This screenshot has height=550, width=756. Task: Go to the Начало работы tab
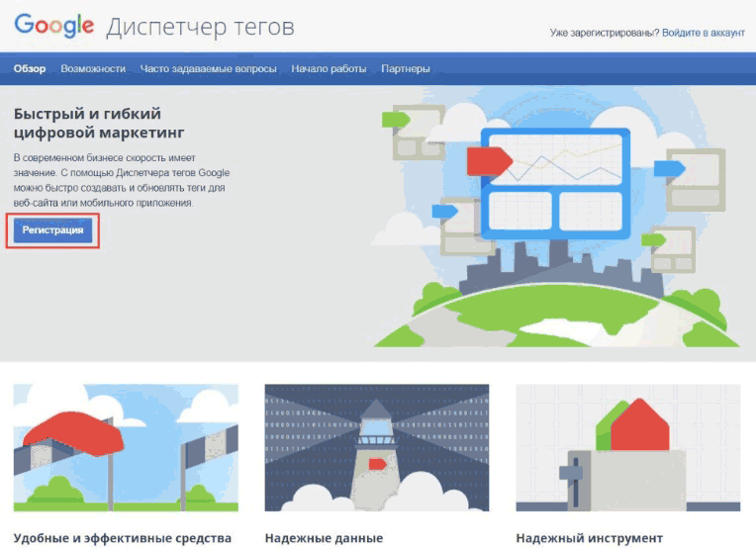[329, 69]
